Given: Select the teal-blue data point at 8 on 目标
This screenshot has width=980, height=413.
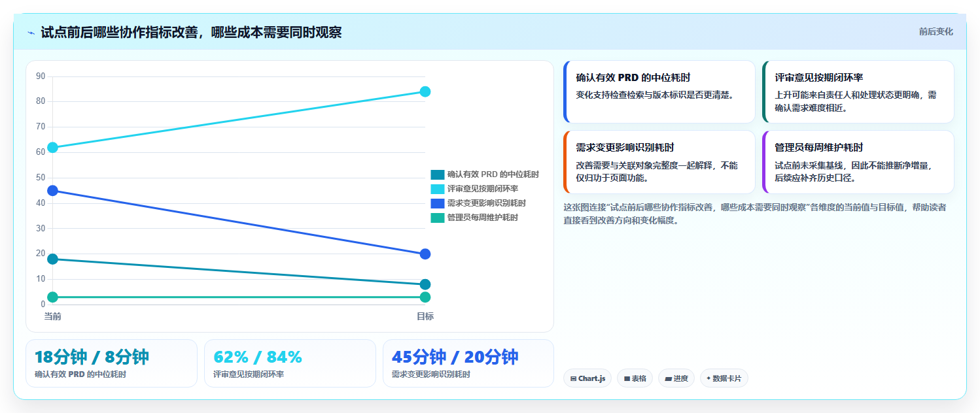Looking at the screenshot, I should [x=425, y=284].
